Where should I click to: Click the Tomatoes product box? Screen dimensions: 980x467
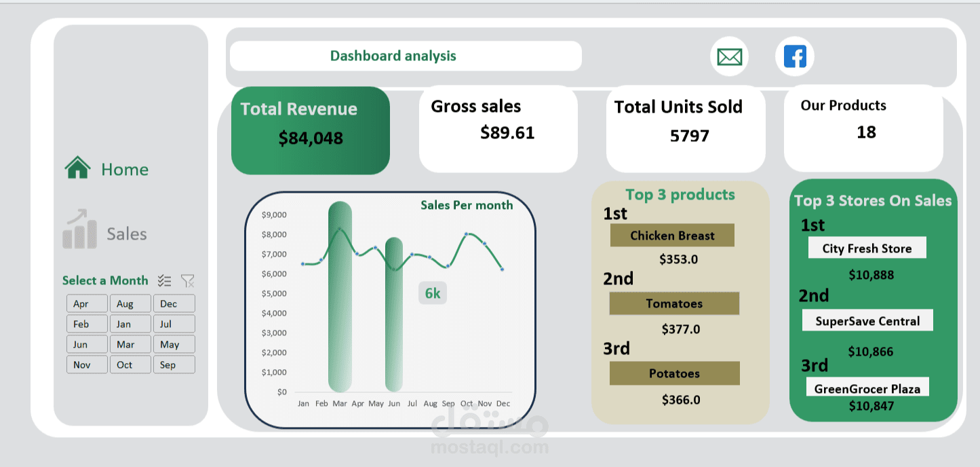674,303
